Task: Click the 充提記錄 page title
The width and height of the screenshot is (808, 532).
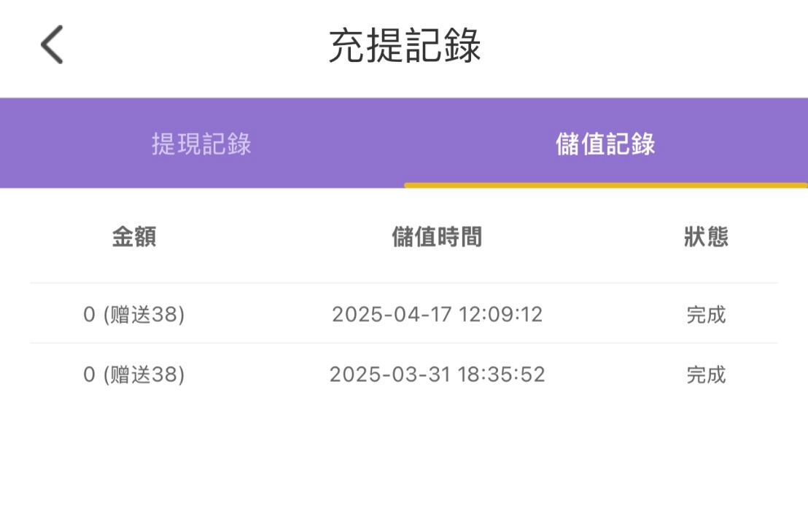Action: tap(404, 47)
